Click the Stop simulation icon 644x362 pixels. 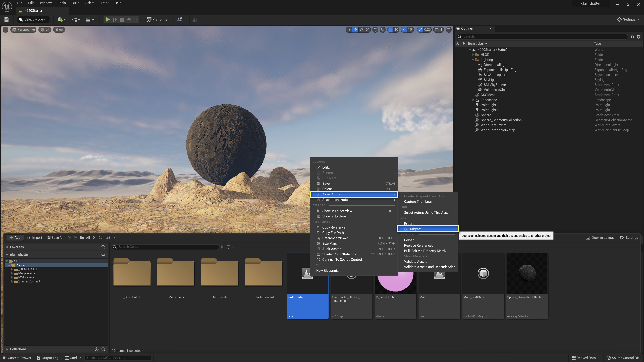pos(122,19)
